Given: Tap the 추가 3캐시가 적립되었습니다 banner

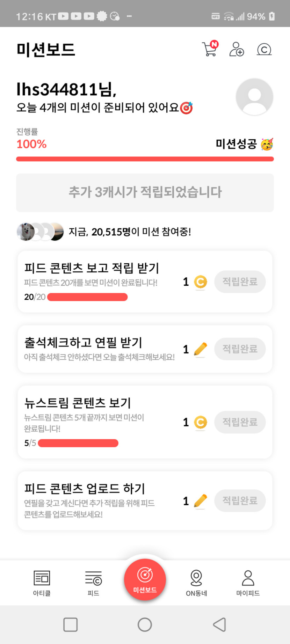Looking at the screenshot, I should [145, 192].
